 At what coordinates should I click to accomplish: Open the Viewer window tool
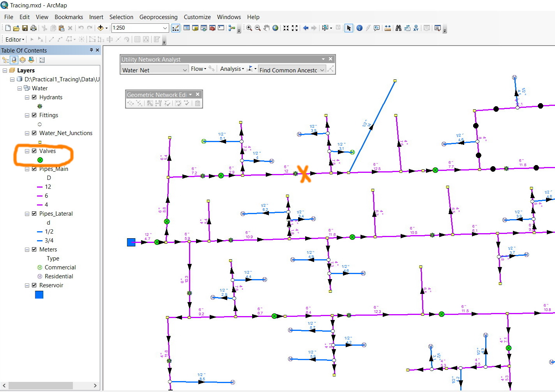(x=438, y=28)
